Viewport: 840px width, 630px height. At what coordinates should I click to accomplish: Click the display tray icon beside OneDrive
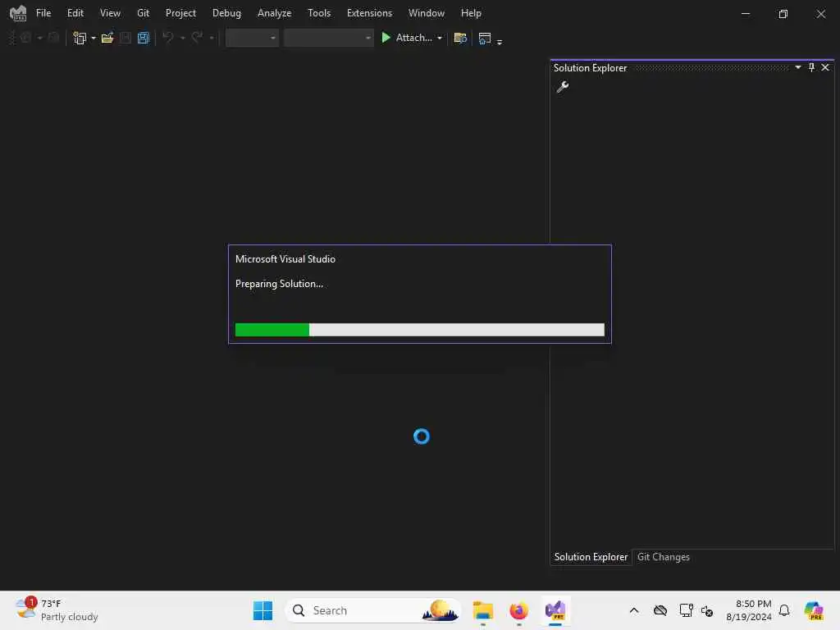(x=685, y=610)
